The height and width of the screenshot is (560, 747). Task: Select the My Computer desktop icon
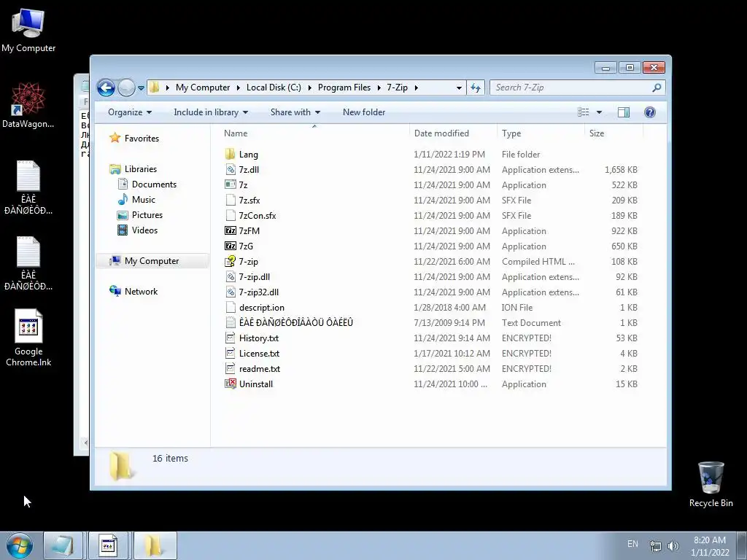coord(28,31)
